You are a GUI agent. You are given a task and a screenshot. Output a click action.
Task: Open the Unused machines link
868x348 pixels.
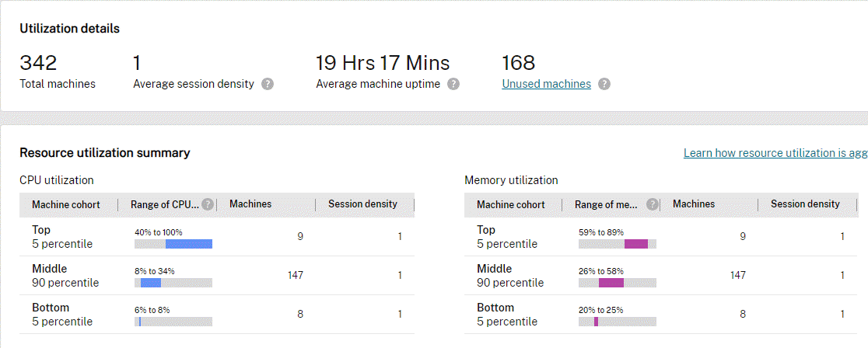546,84
